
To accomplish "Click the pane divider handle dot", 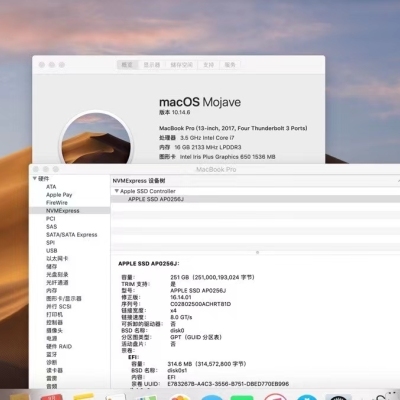I will point(257,253).
